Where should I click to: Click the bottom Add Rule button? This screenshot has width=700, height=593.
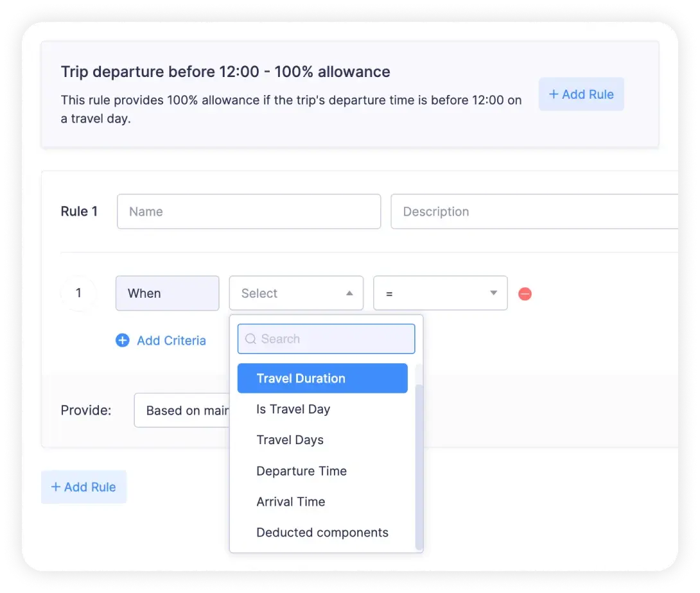[83, 487]
